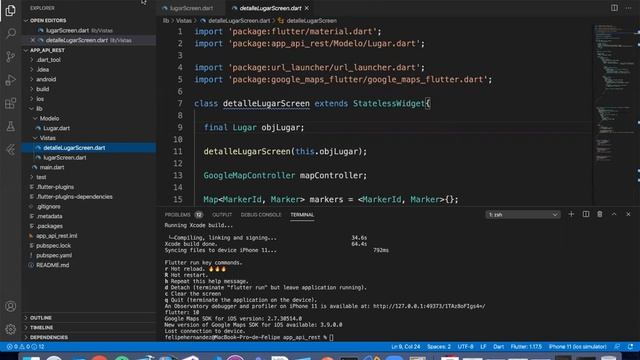640x360 pixels.
Task: Open the Extensions view
Action: click(x=11, y=103)
